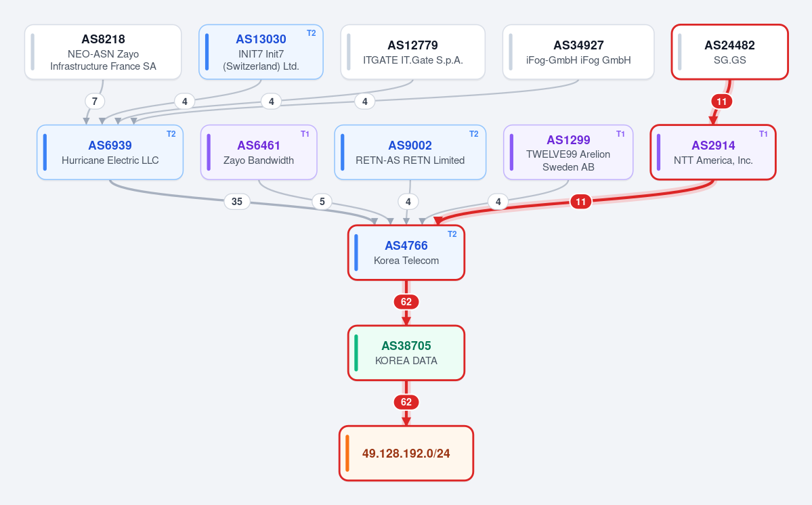Click the AS6461 Zayo Bandwidth node
This screenshot has height=505, width=812.
point(259,152)
